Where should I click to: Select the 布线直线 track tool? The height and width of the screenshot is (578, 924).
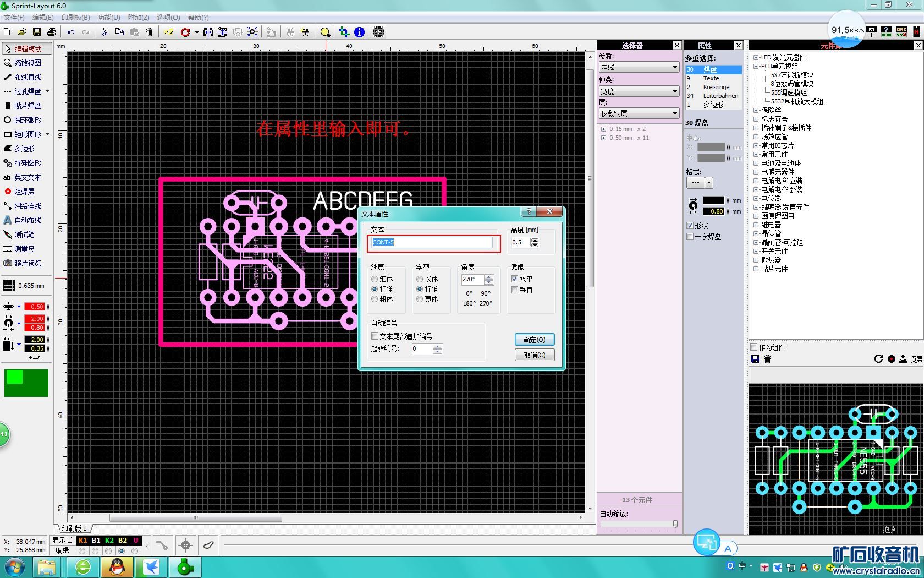pyautogui.click(x=27, y=77)
